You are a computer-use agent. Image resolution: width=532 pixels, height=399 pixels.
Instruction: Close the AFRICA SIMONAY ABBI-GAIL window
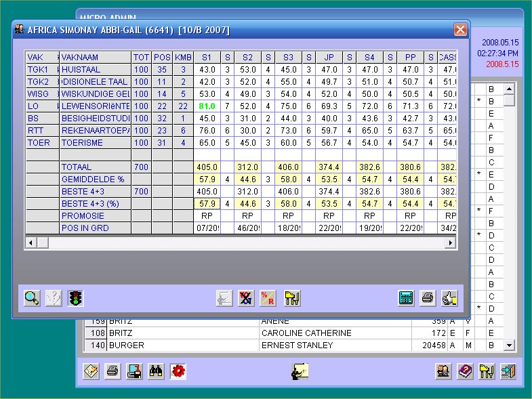(460, 30)
